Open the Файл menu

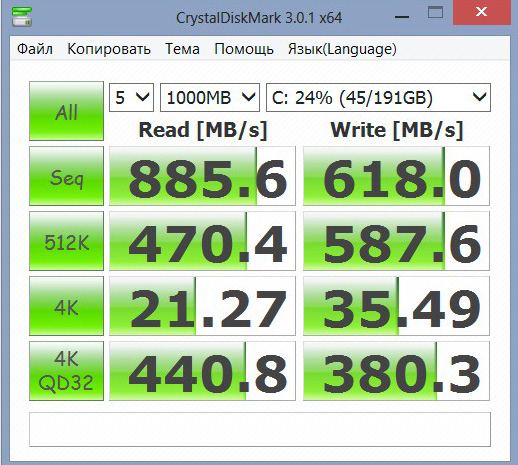point(35,49)
